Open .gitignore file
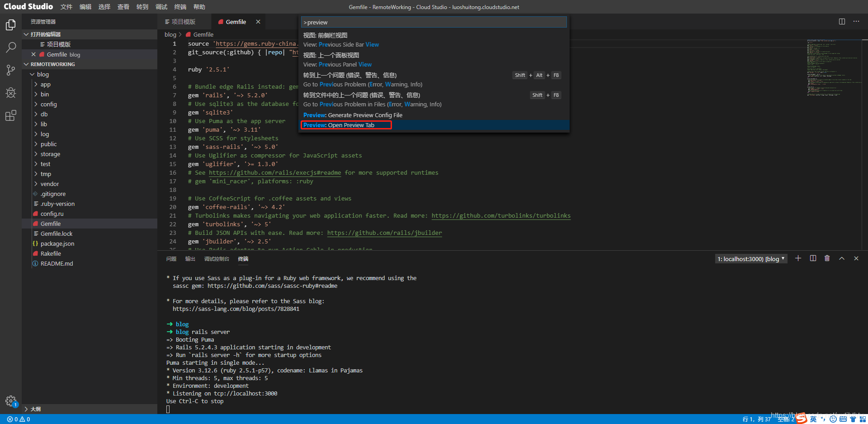Screen dimensions: 868x424 coord(90,194)
